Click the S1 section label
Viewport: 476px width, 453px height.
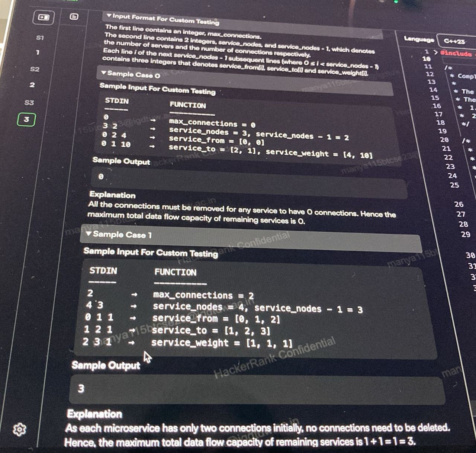click(40, 38)
